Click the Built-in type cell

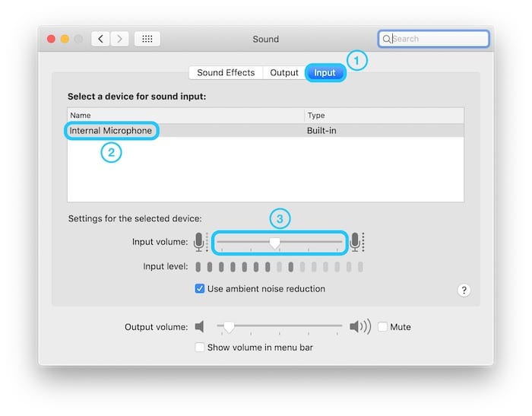click(x=321, y=130)
